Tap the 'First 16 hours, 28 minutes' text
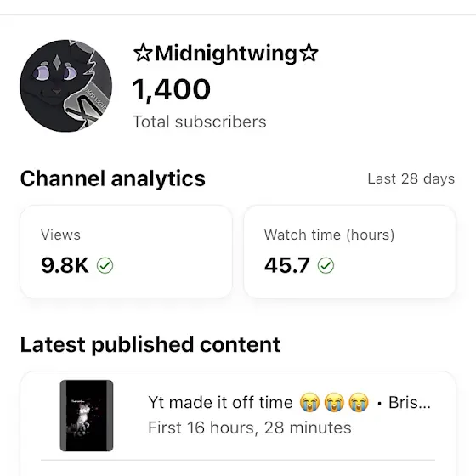This screenshot has width=476, height=476. pos(250,428)
